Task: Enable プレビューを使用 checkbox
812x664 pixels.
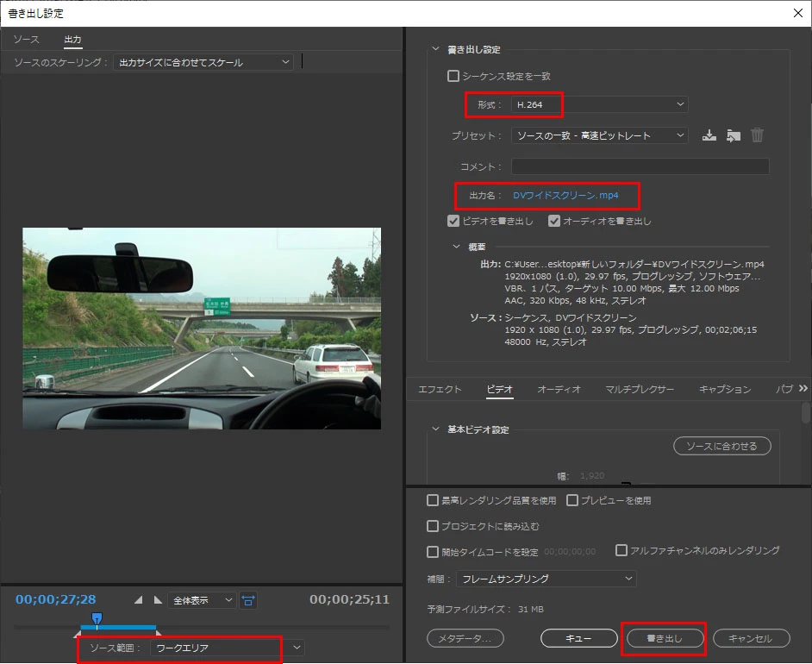Action: pyautogui.click(x=572, y=500)
